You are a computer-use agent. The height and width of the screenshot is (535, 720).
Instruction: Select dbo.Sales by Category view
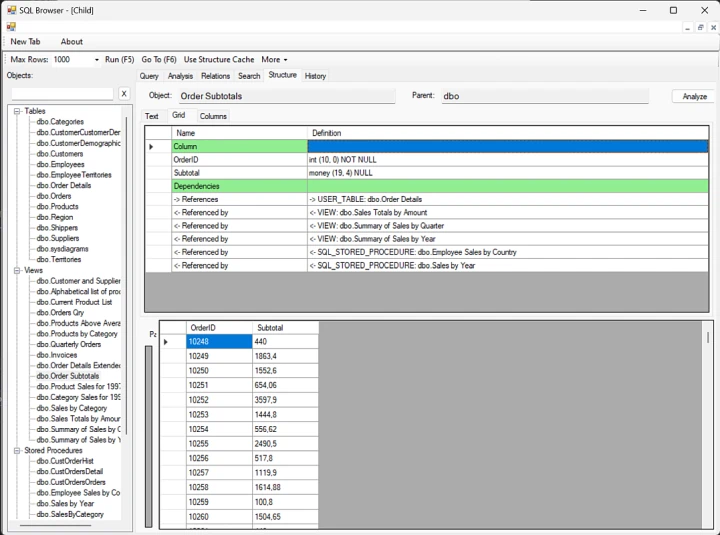(72, 408)
